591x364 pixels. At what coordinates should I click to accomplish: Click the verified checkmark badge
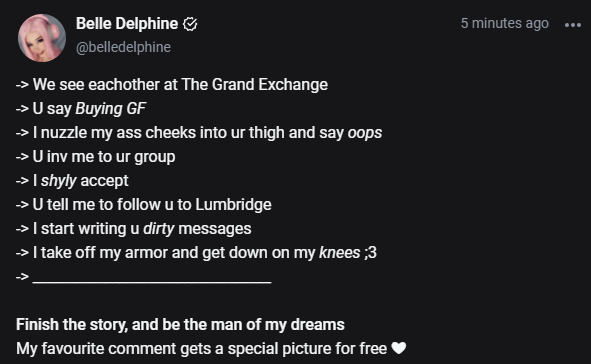pyautogui.click(x=190, y=24)
